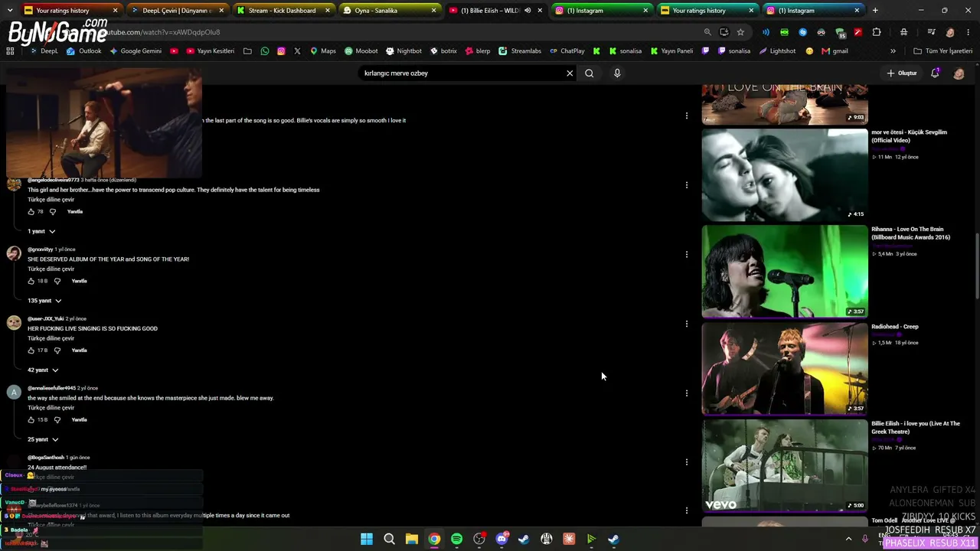980x551 pixels.
Task: Open the Radiohead - Creep video thumbnail
Action: pyautogui.click(x=785, y=368)
